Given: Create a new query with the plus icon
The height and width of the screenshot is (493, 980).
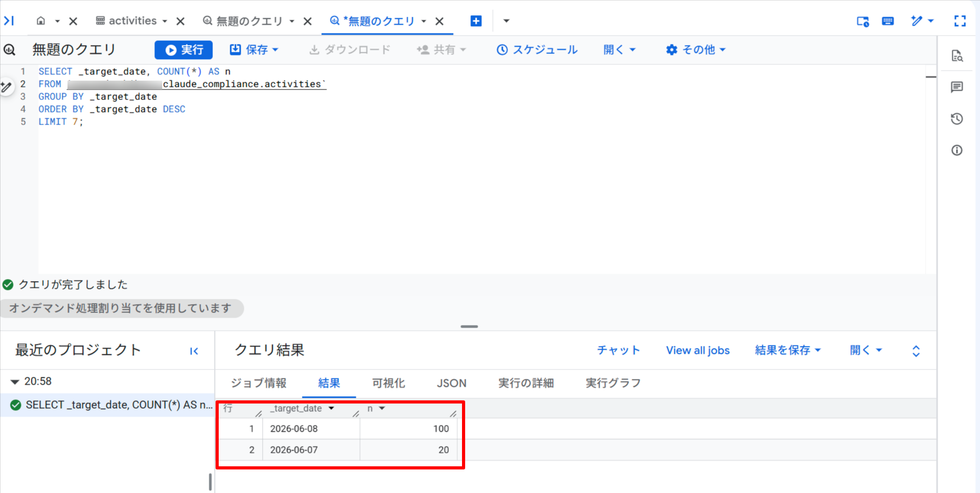Looking at the screenshot, I should pos(476,21).
